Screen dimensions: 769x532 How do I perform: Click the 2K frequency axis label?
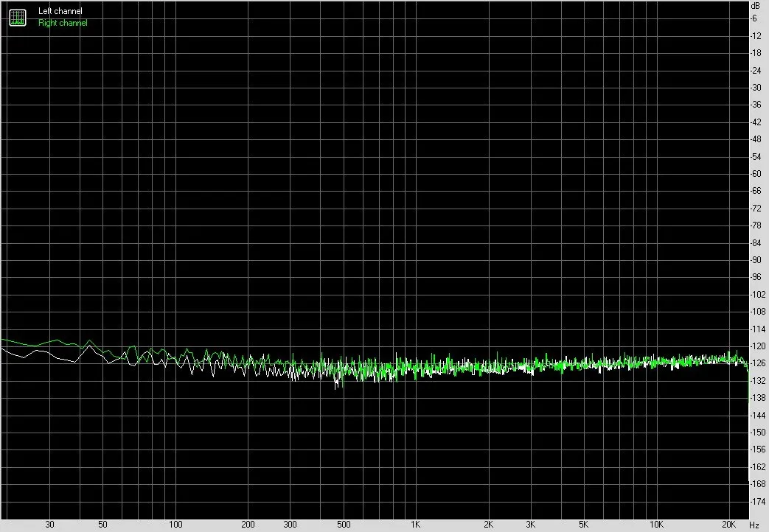click(489, 525)
